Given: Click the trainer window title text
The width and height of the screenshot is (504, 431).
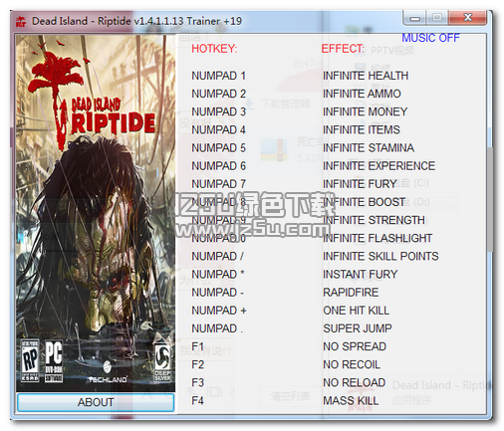Looking at the screenshot, I should pos(136,21).
